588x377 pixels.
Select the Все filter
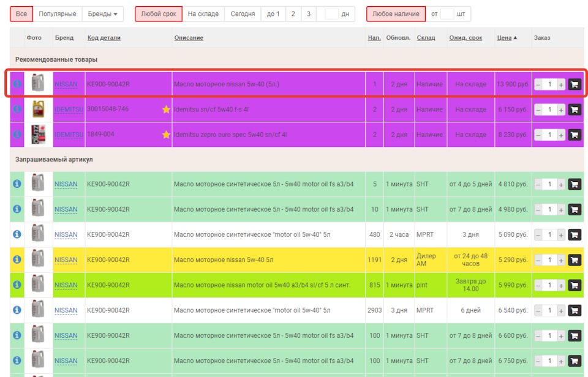pos(21,14)
